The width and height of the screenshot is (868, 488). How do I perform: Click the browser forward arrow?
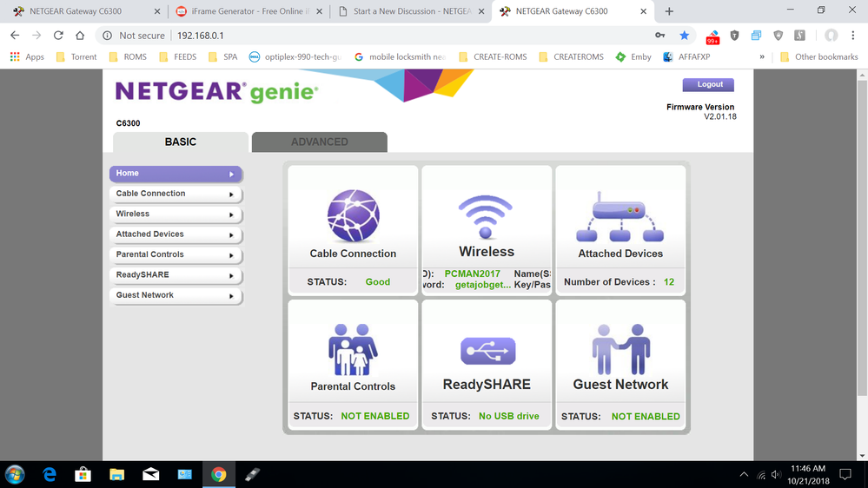coord(36,36)
